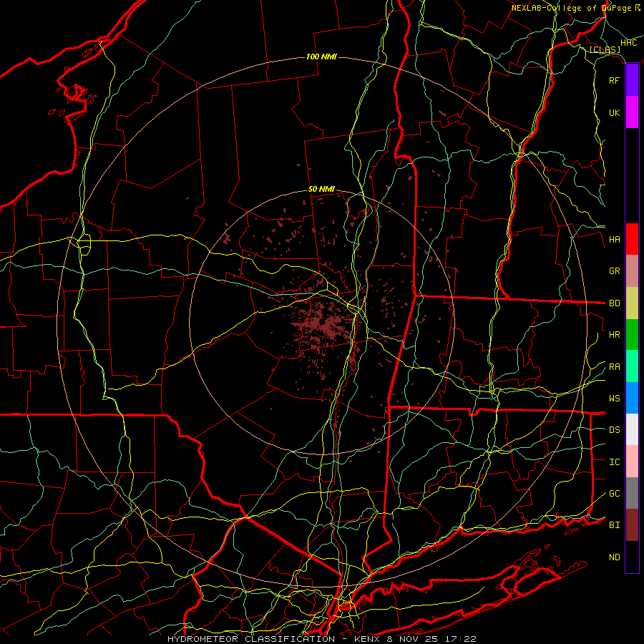Click the HHC product label
The width and height of the screenshot is (644, 644).
[629, 43]
